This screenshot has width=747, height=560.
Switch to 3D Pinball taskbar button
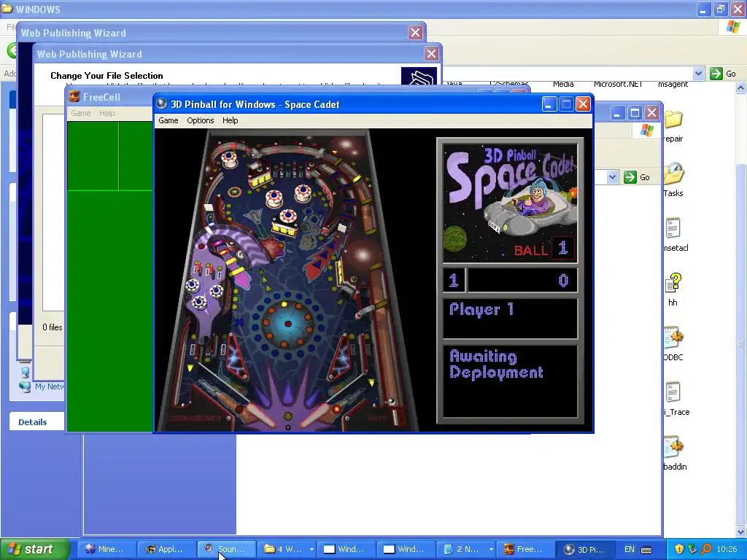(x=585, y=549)
